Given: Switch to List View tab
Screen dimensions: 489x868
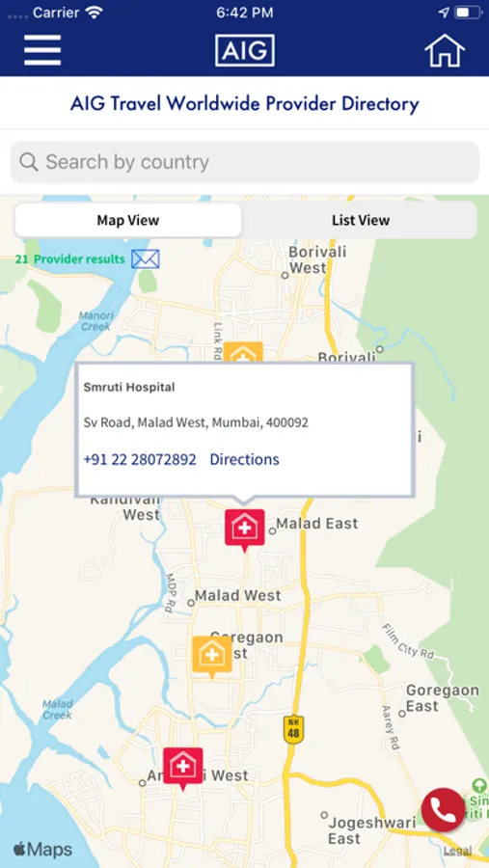Looking at the screenshot, I should click(x=361, y=220).
